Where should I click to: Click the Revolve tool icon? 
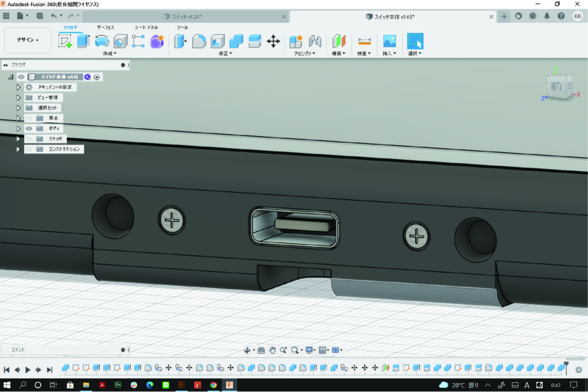pyautogui.click(x=102, y=41)
